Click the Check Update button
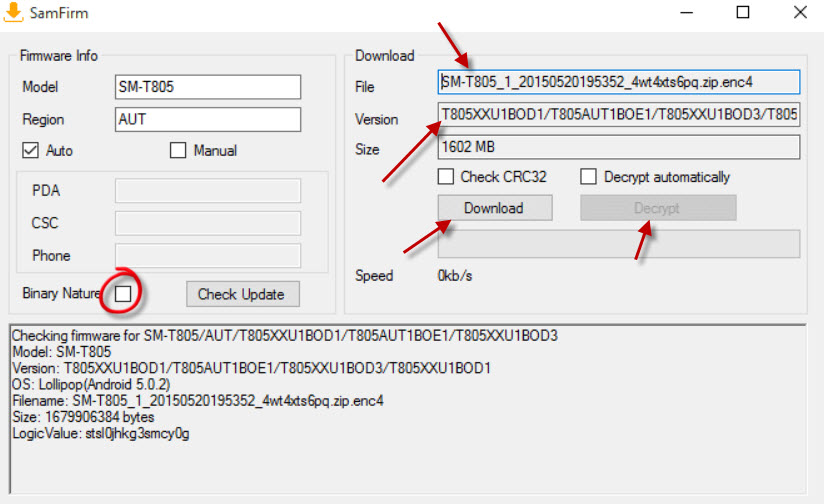This screenshot has height=504, width=824. click(243, 294)
